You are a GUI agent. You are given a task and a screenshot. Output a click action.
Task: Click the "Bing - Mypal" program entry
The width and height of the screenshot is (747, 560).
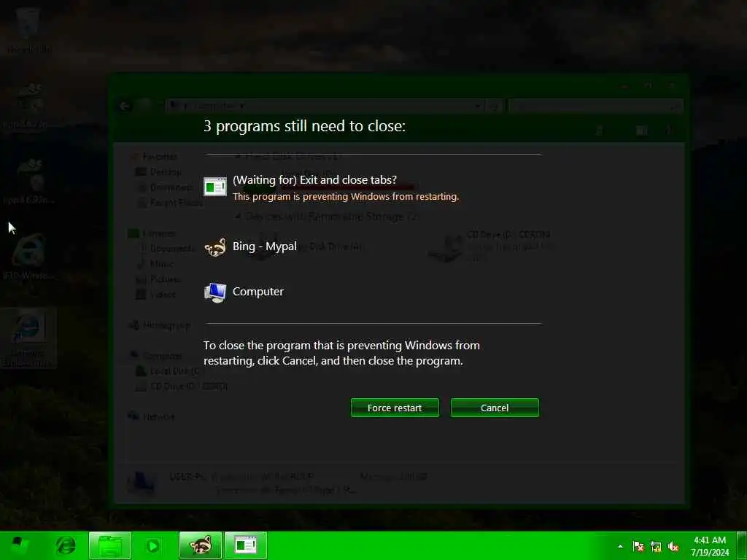tap(264, 246)
